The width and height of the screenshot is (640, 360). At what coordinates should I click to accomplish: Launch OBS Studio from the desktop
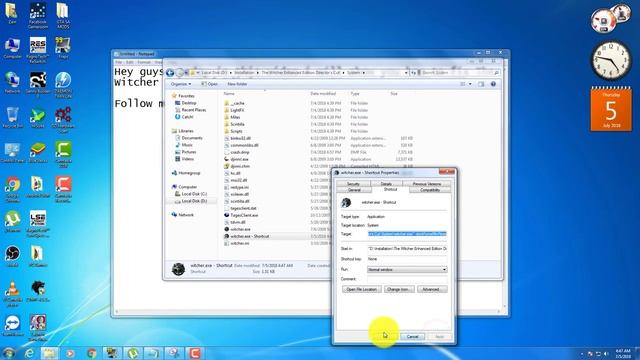pyautogui.click(x=12, y=256)
